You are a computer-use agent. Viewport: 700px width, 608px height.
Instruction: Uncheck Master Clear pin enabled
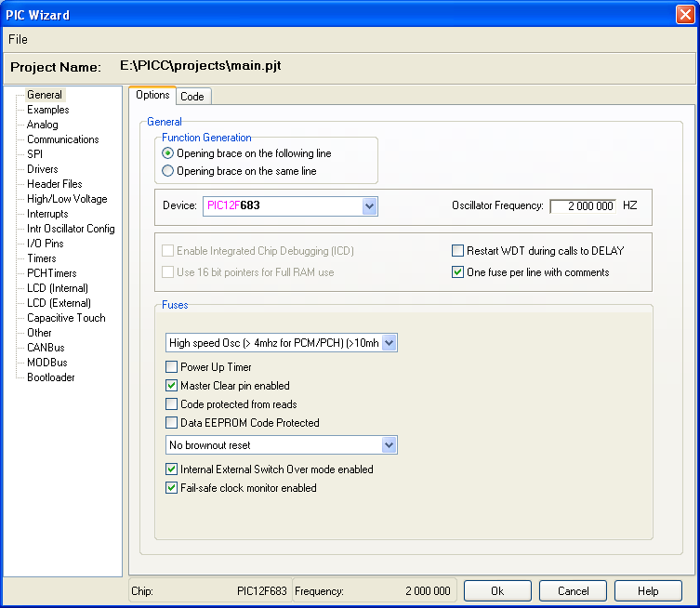171,385
